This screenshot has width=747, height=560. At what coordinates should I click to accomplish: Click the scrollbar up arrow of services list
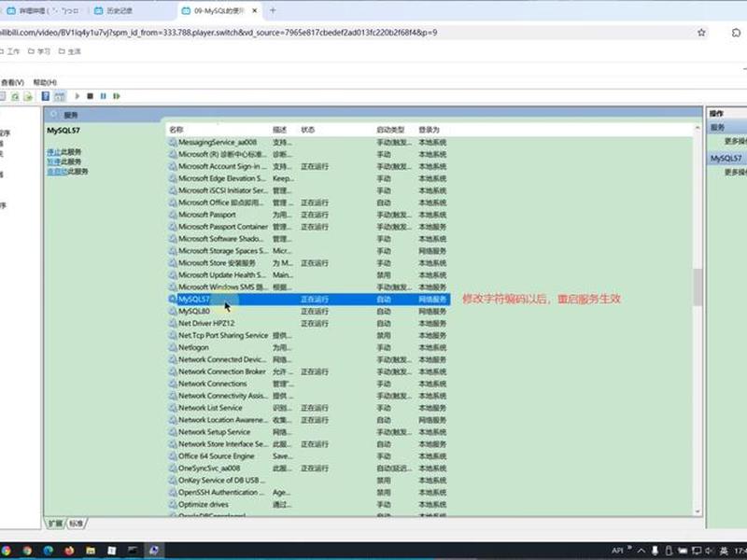[x=698, y=128]
